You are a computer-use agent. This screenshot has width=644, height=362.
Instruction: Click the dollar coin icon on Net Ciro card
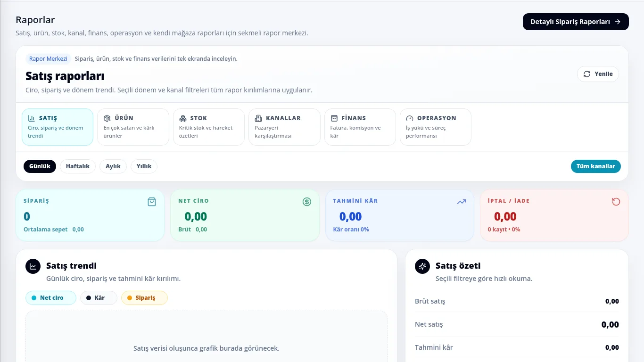(x=307, y=202)
